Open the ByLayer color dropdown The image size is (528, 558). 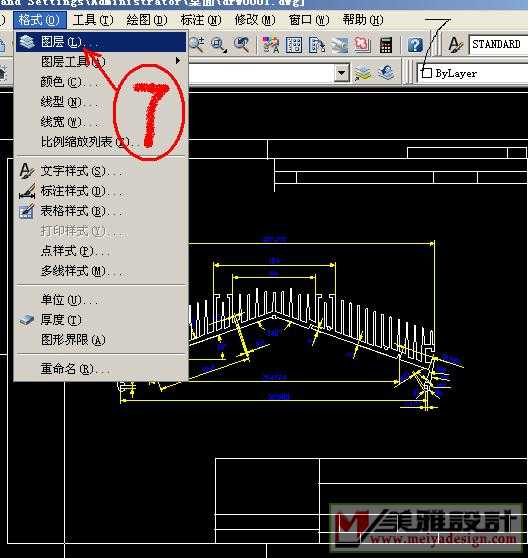click(472, 73)
